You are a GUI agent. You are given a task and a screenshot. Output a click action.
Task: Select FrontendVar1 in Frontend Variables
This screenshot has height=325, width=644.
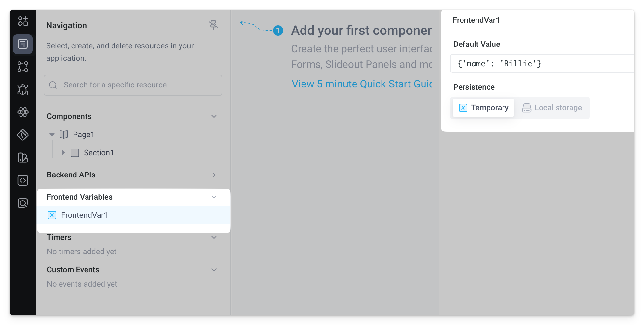pyautogui.click(x=85, y=215)
